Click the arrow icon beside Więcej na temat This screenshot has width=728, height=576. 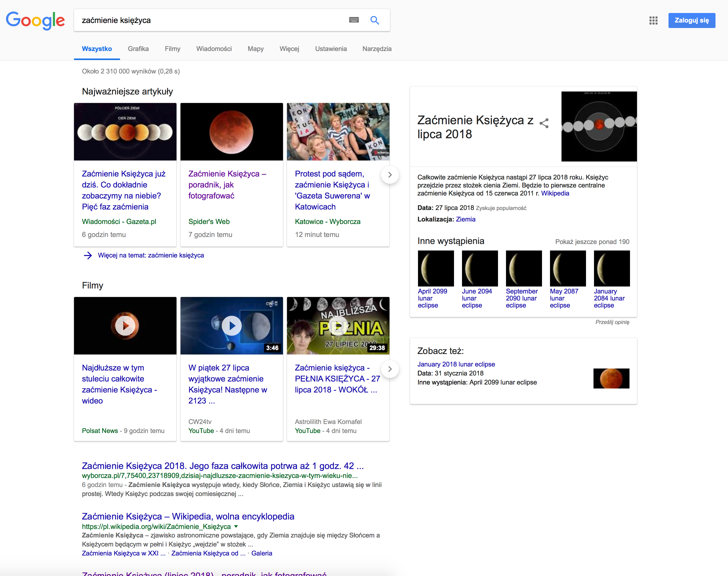pos(88,255)
